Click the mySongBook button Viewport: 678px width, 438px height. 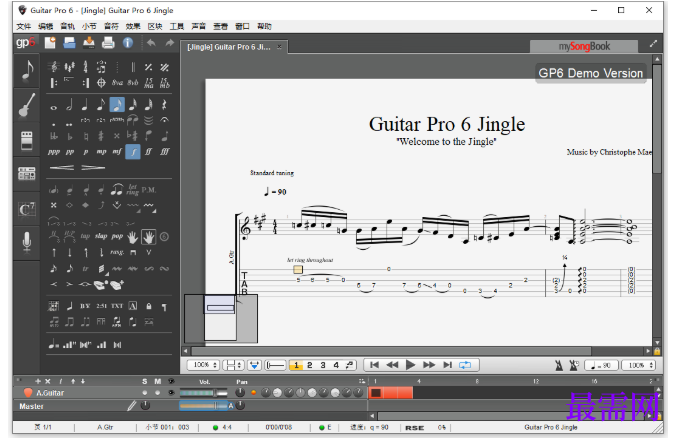pyautogui.click(x=584, y=46)
